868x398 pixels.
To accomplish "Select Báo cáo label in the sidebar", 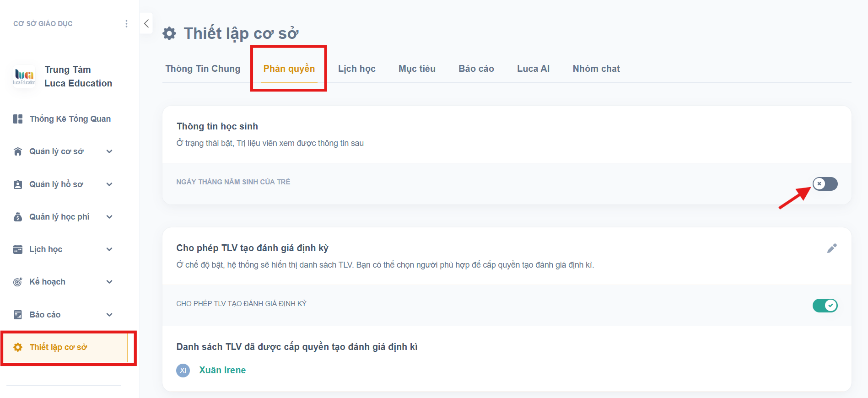I will (x=45, y=315).
